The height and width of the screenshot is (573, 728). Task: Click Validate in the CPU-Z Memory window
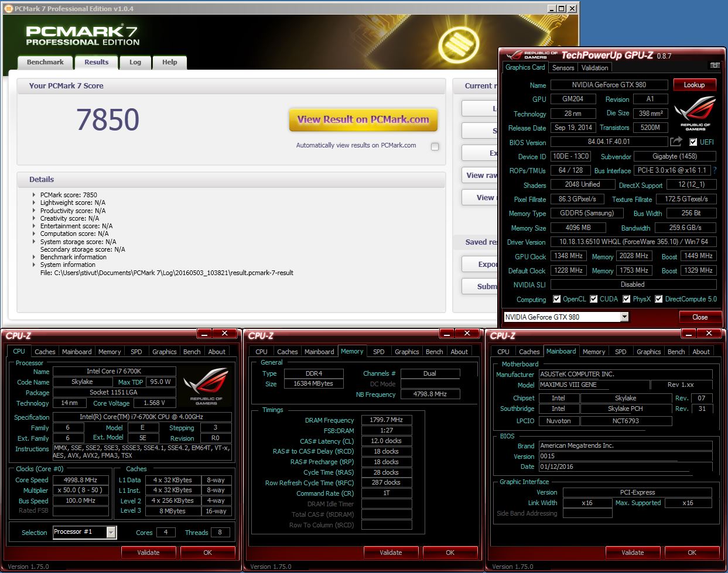tap(391, 553)
